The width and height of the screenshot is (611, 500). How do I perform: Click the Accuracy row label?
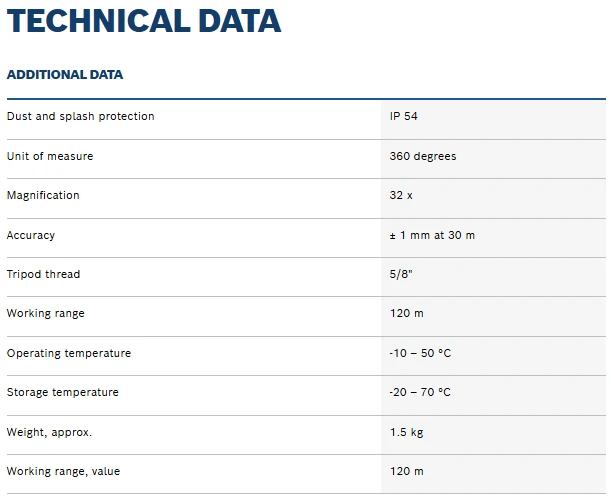[x=31, y=235]
